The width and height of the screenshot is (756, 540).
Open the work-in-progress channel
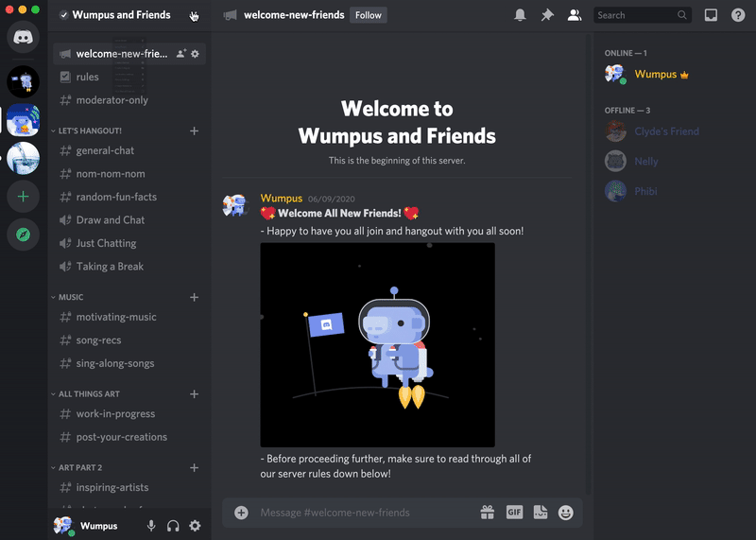[129, 413]
